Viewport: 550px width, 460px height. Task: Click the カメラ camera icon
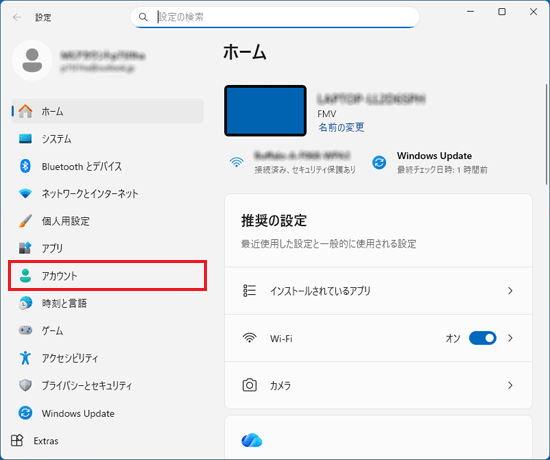coord(249,385)
